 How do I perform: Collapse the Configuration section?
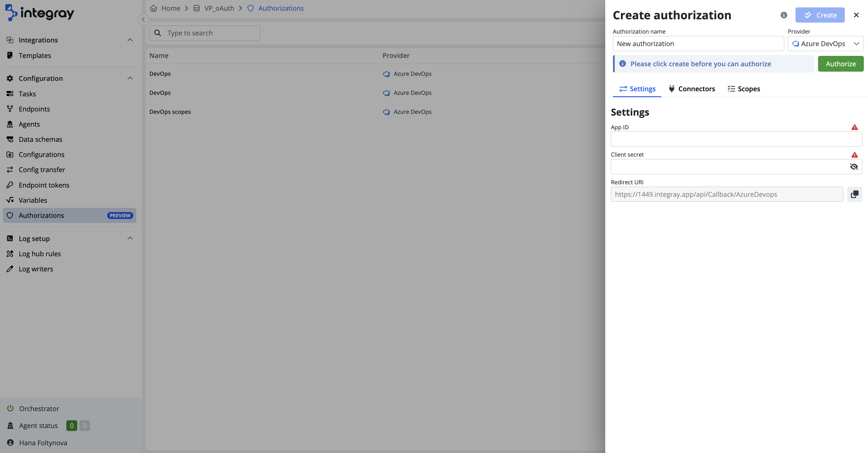pyautogui.click(x=130, y=78)
